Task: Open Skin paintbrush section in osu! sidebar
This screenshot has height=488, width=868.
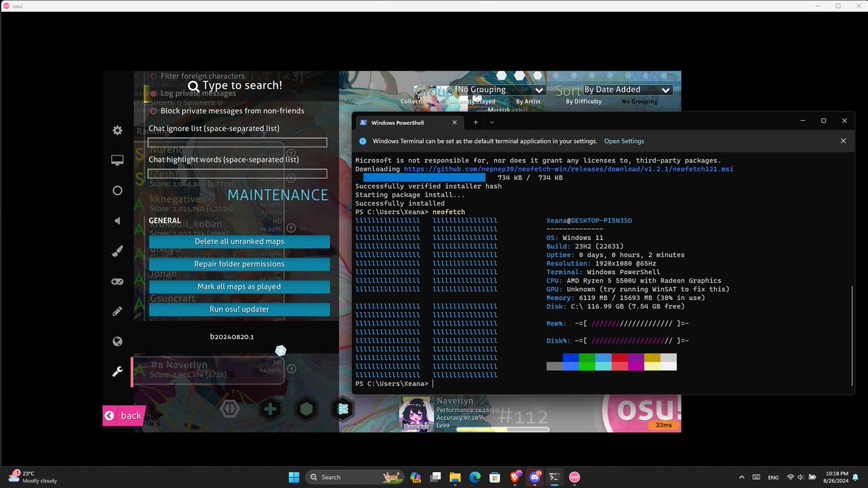Action: pyautogui.click(x=117, y=251)
